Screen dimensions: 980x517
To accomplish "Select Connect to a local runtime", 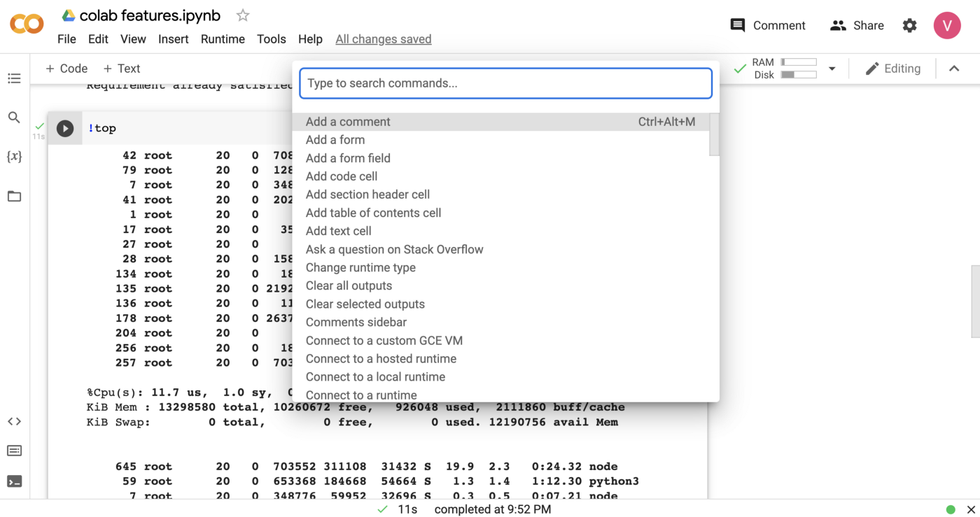I will tap(500, 376).
